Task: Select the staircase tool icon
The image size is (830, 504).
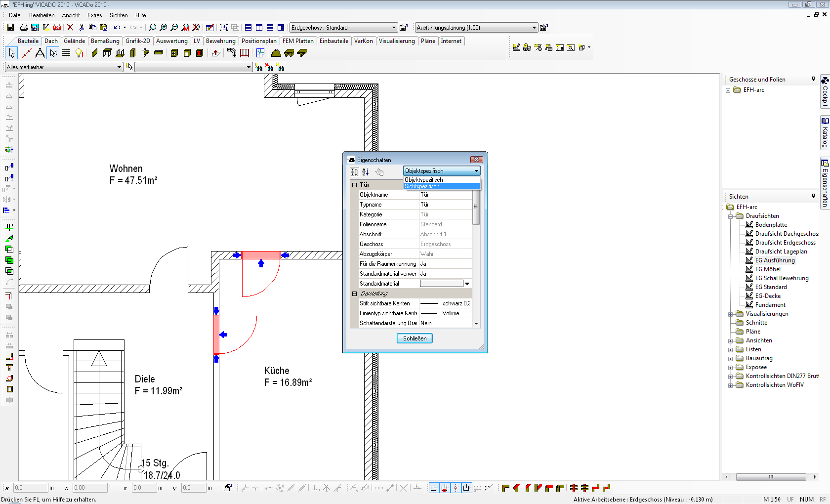Action: (231, 53)
